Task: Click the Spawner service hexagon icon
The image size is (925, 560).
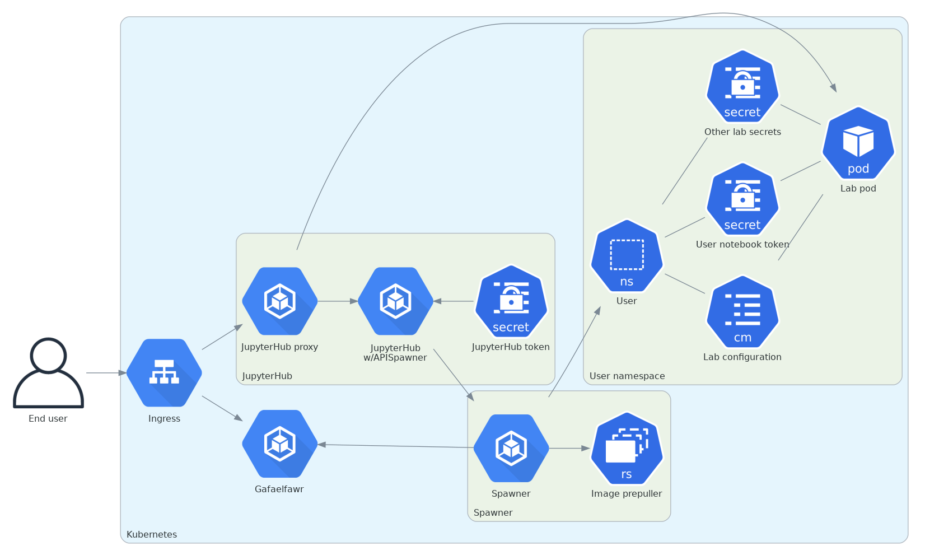Action: pyautogui.click(x=511, y=448)
